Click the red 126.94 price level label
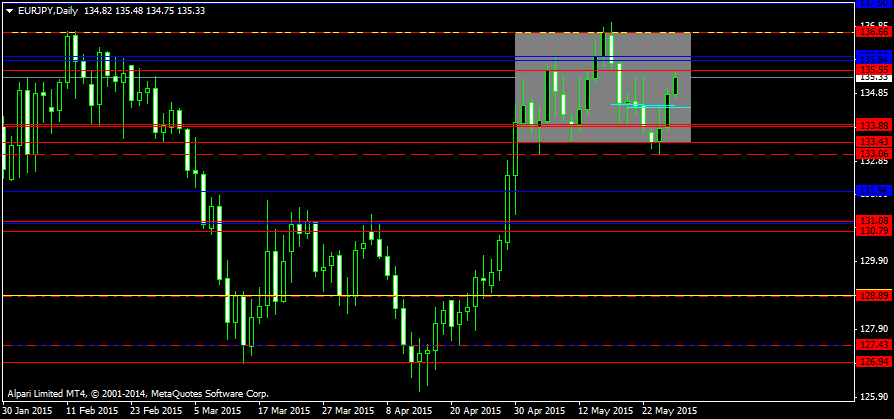Image resolution: width=894 pixels, height=419 pixels. point(873,362)
